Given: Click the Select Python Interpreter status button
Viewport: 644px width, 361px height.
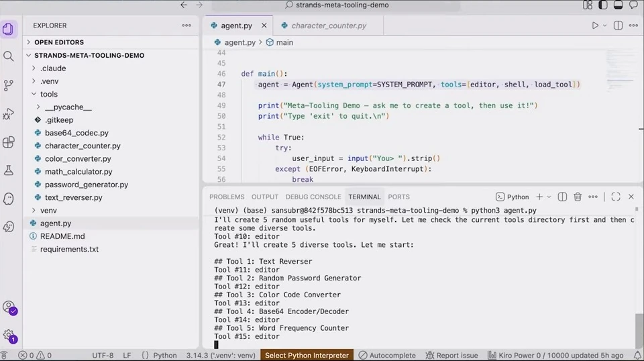Looking at the screenshot, I should pyautogui.click(x=307, y=355).
